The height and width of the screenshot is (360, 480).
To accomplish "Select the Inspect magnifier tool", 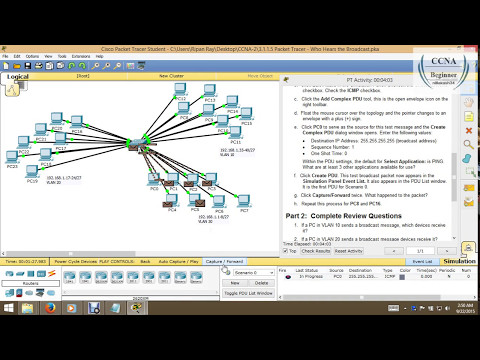I will click(x=469, y=144).
